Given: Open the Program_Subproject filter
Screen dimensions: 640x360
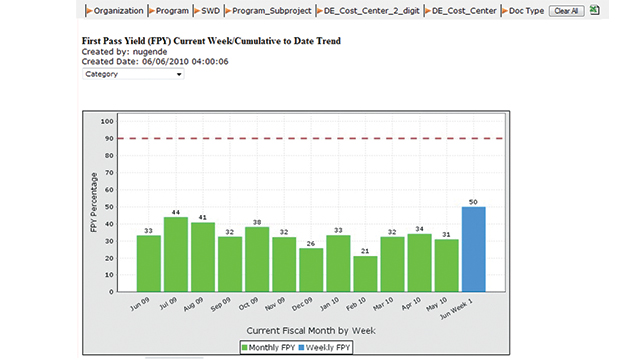Looking at the screenshot, I should (x=268, y=11).
